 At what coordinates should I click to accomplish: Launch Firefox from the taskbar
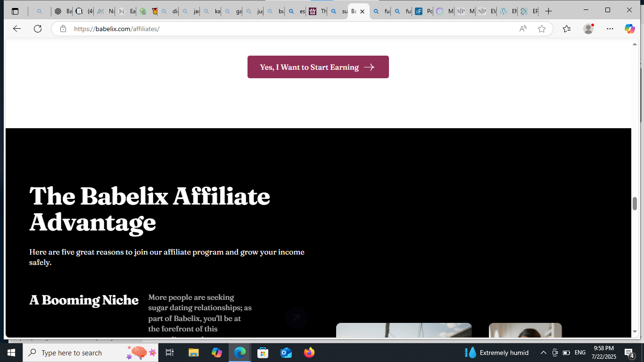[309, 353]
